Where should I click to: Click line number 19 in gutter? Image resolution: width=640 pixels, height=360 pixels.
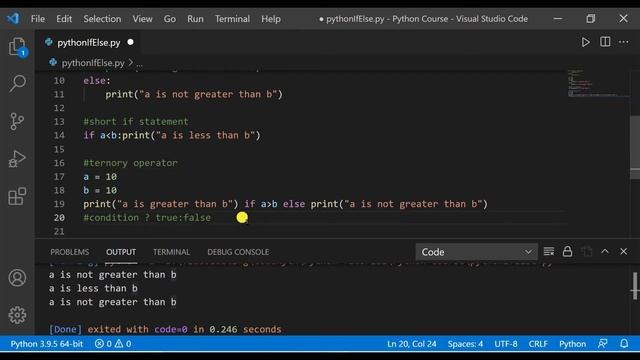59,204
